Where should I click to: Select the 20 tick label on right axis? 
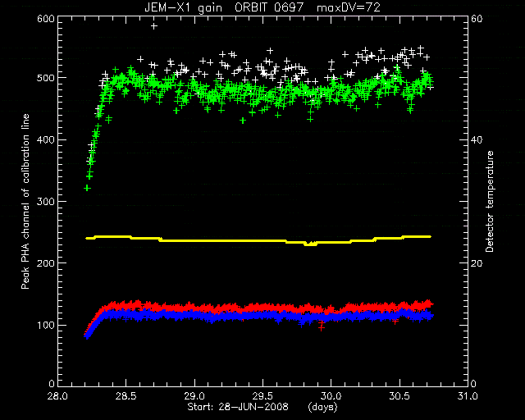[x=477, y=263]
